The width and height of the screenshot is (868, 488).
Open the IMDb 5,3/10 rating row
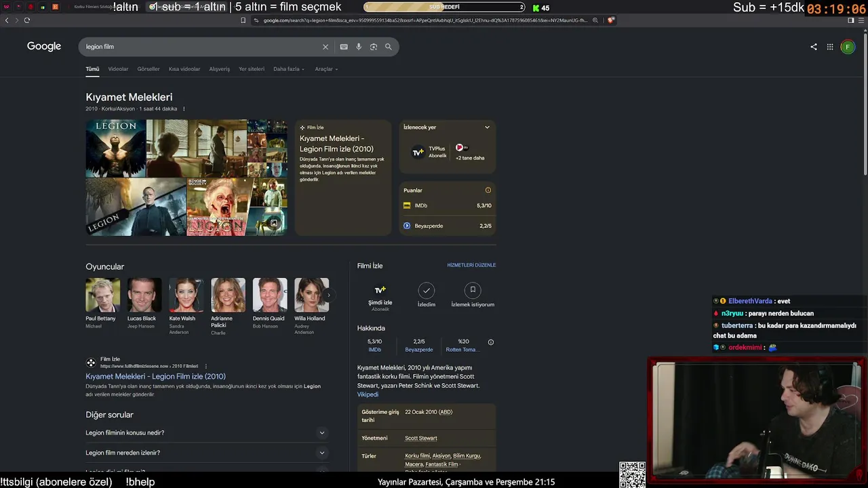tap(448, 205)
